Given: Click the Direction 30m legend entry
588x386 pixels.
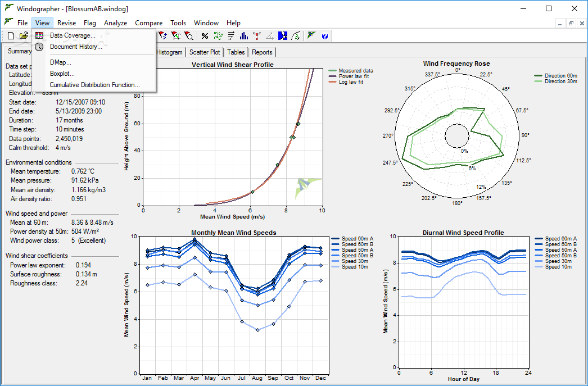Looking at the screenshot, I should tap(556, 81).
